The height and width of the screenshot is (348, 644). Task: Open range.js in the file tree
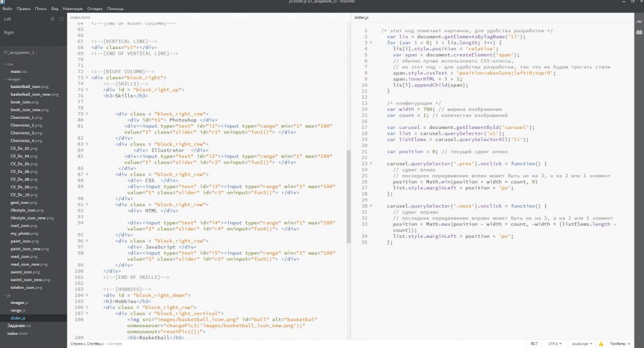point(18,311)
